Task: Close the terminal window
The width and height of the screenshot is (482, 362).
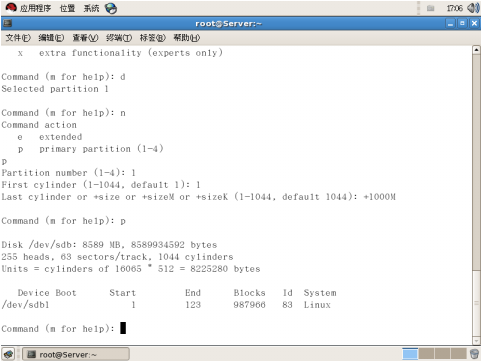Action: (474, 24)
